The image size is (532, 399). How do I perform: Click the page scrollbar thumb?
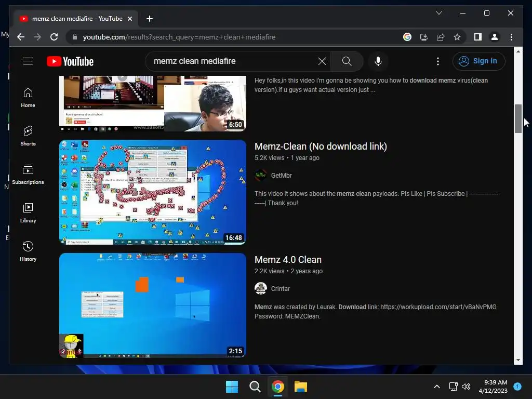tap(518, 119)
